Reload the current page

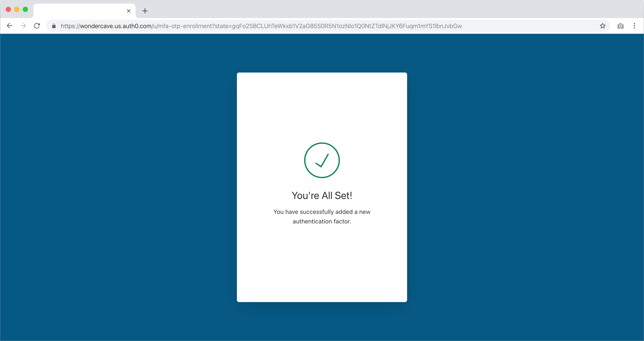37,26
